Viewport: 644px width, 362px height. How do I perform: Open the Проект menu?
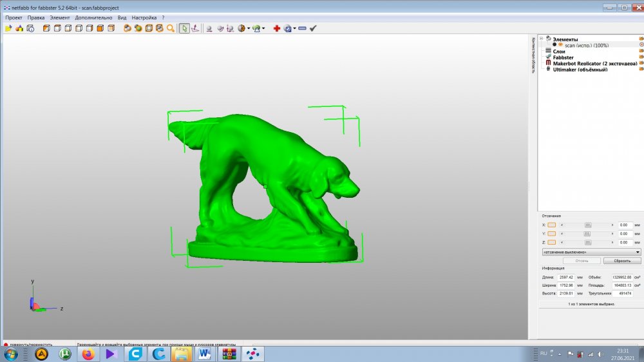pos(14,17)
